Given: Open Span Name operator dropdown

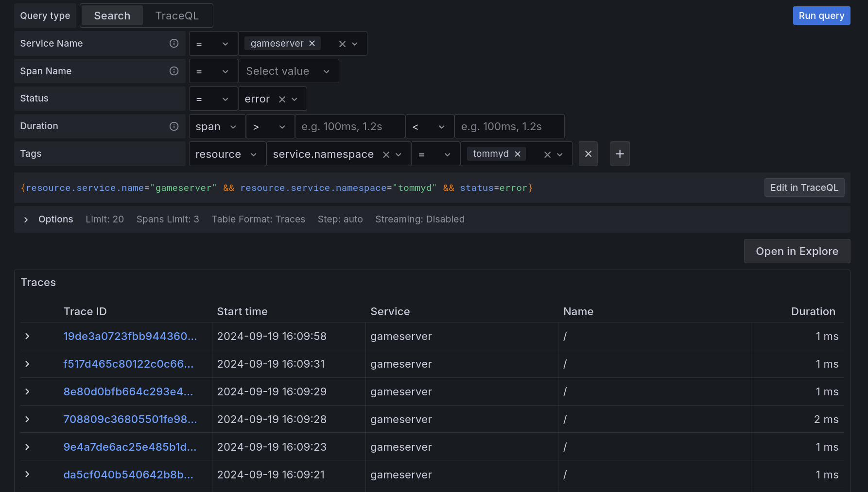Looking at the screenshot, I should (213, 71).
